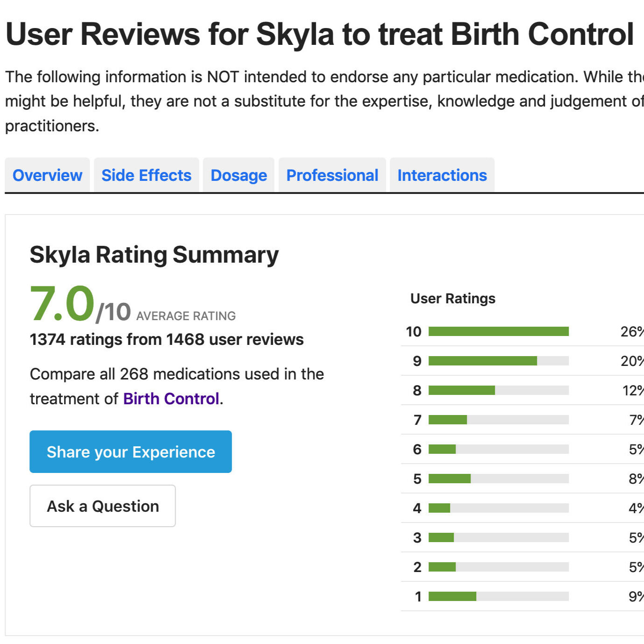Follow the Birth Control link
The height and width of the screenshot is (644, 644).
[x=171, y=399]
